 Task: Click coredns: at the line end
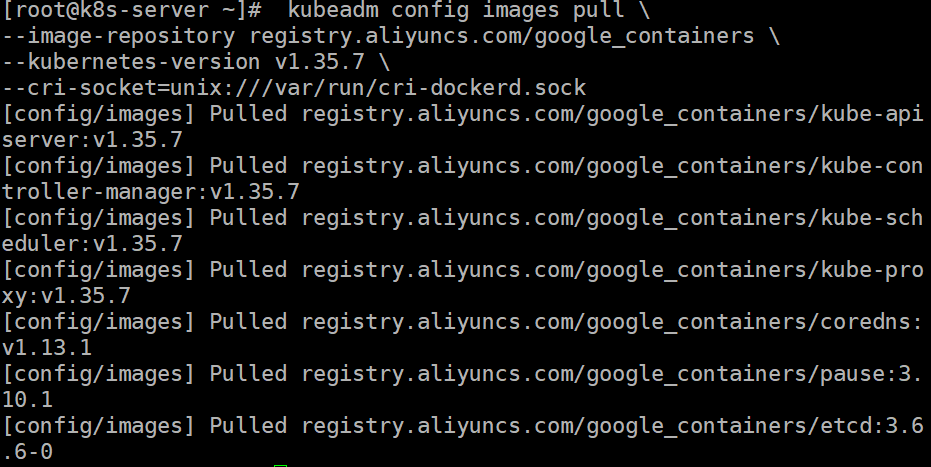(872, 322)
